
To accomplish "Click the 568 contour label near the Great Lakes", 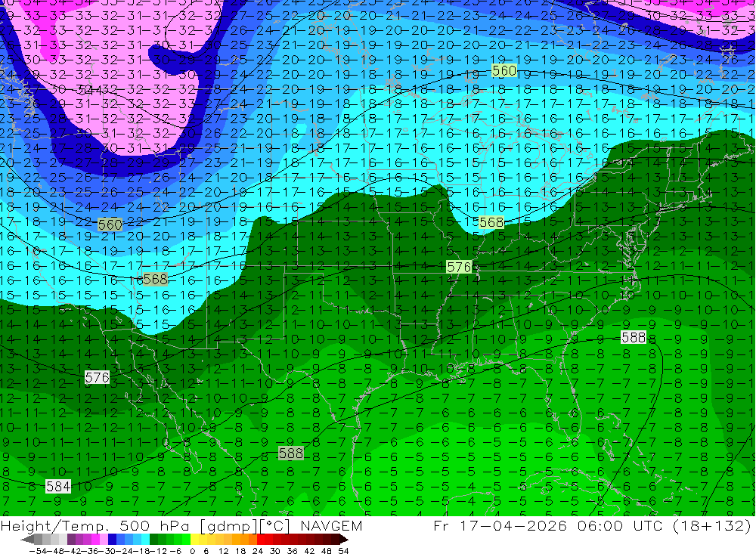I will coord(491,221).
